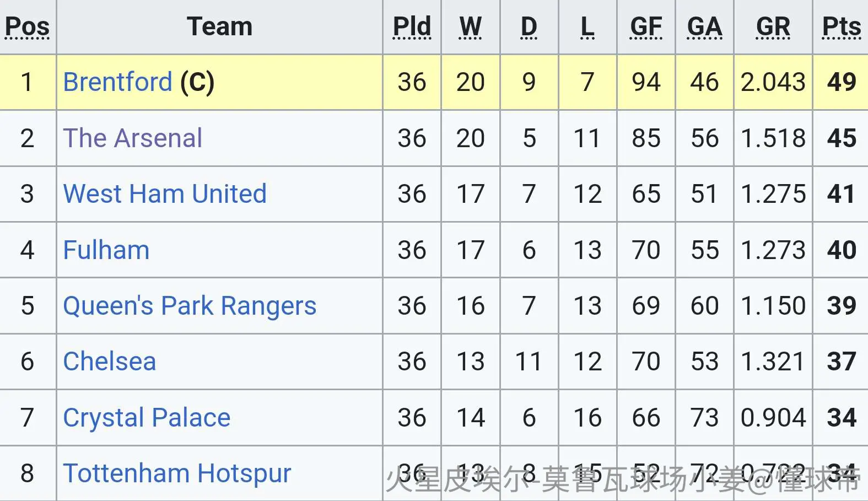868x501 pixels.
Task: Click the D column header abbreviation
Action: (x=529, y=26)
